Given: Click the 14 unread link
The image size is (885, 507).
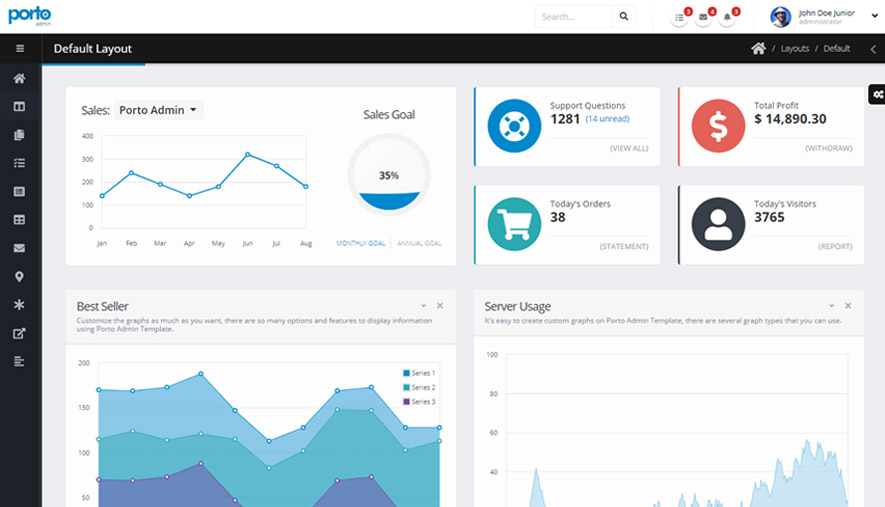Looking at the screenshot, I should (x=607, y=119).
